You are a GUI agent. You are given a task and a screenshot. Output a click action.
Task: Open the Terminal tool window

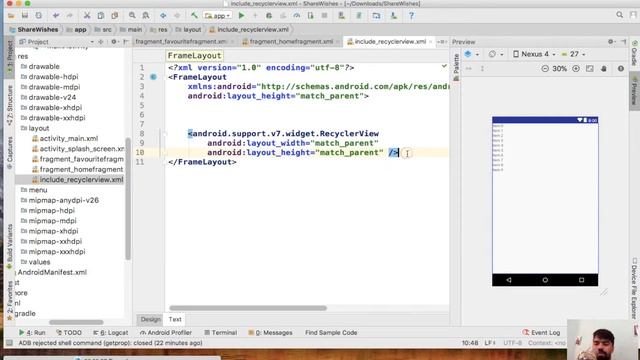coord(220,333)
